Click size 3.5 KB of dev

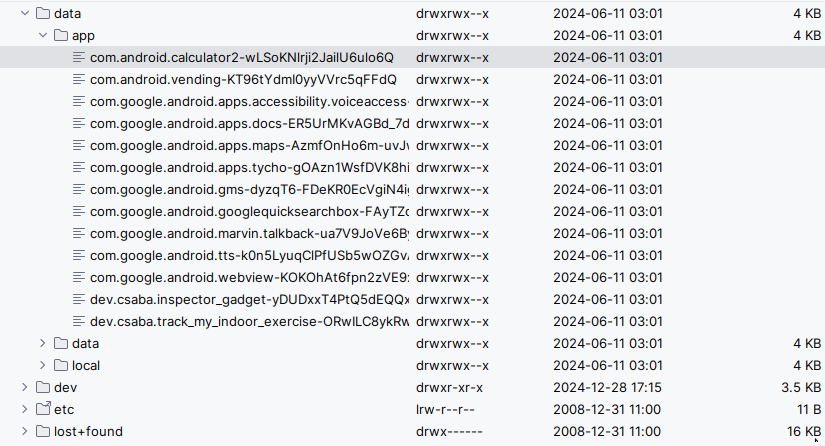pyautogui.click(x=801, y=388)
